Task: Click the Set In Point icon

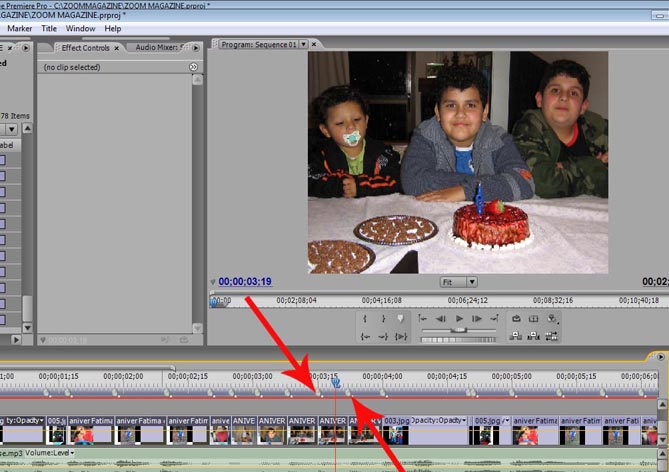Action: click(x=365, y=319)
